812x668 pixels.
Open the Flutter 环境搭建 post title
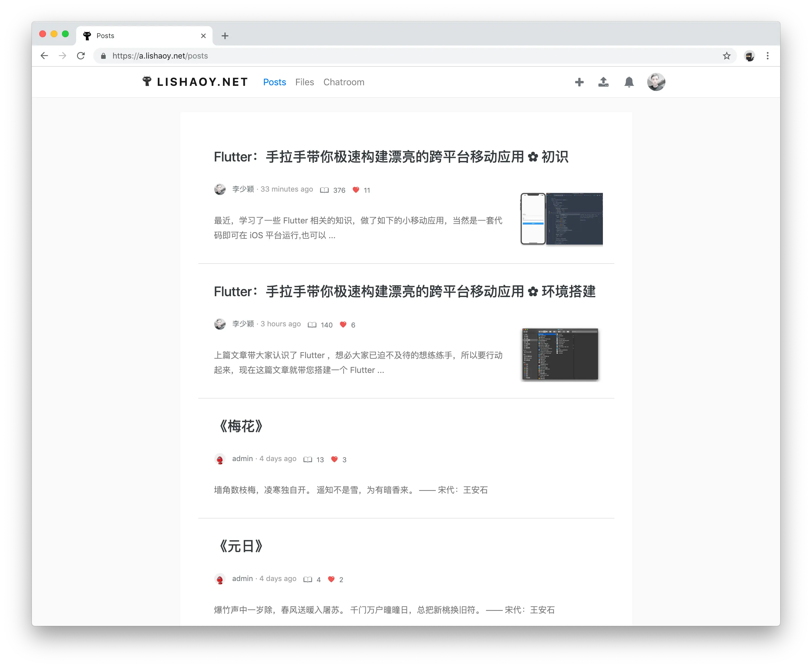point(404,292)
